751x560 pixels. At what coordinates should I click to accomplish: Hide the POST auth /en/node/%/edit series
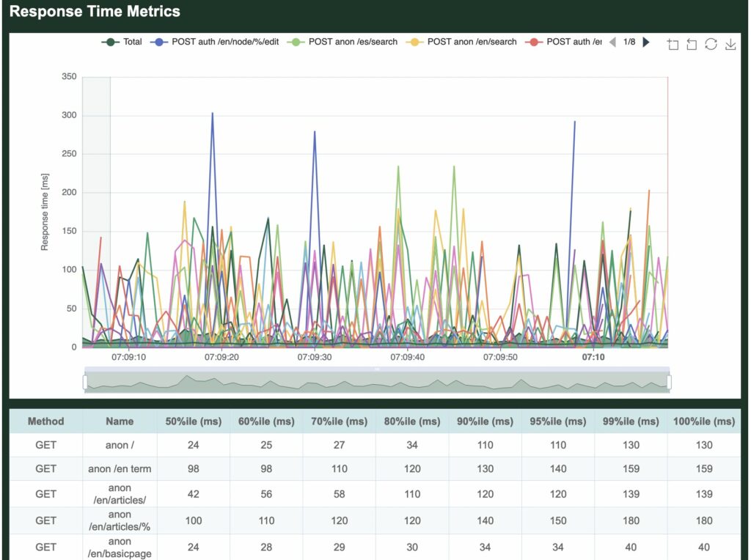coord(215,42)
